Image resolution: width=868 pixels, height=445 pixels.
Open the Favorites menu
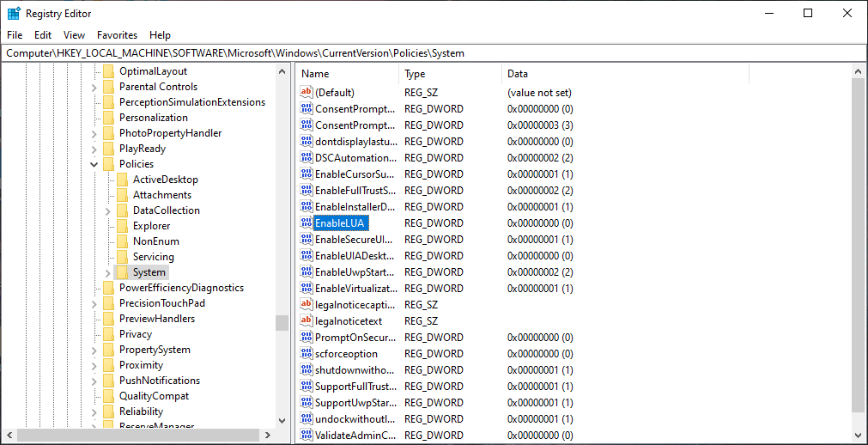pos(118,35)
